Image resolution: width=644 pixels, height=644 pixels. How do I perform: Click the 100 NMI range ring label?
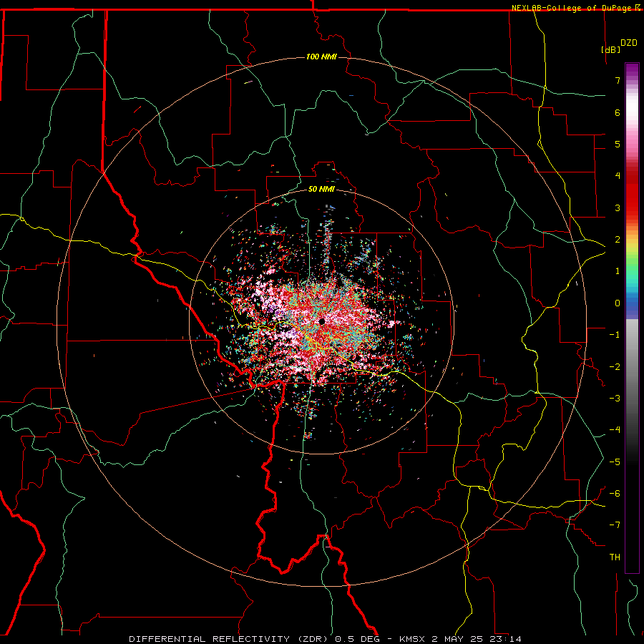tap(321, 57)
